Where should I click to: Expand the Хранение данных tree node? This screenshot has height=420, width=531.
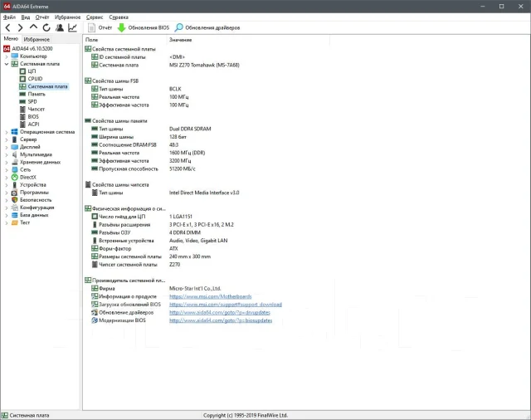point(7,162)
